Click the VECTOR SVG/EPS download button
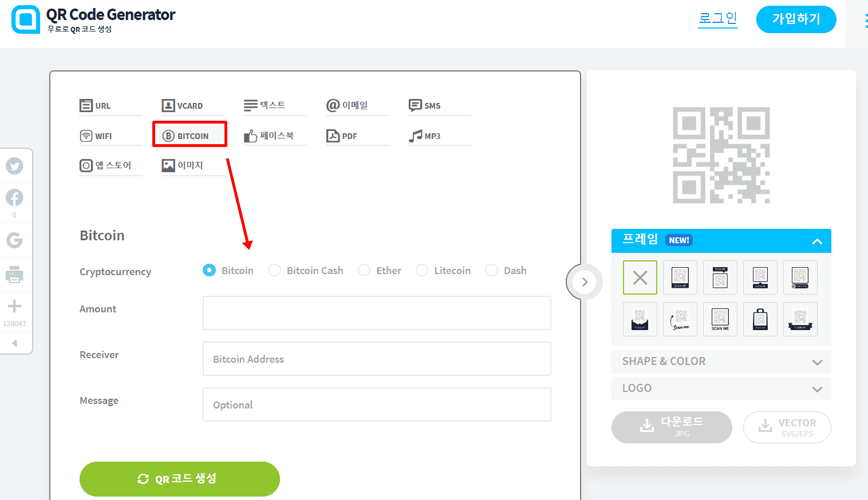This screenshot has width=868, height=500. [x=787, y=427]
